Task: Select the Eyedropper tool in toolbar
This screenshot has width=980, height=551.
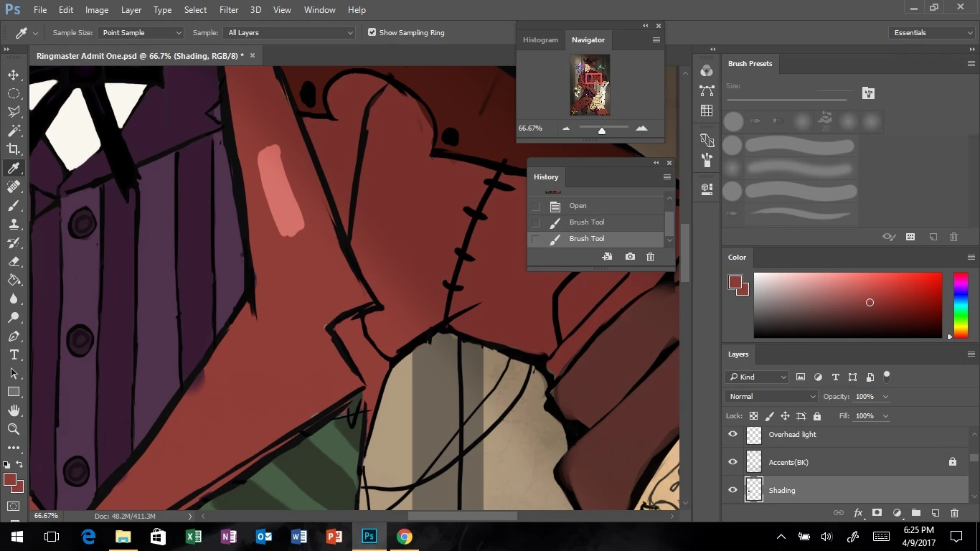Action: [x=14, y=168]
